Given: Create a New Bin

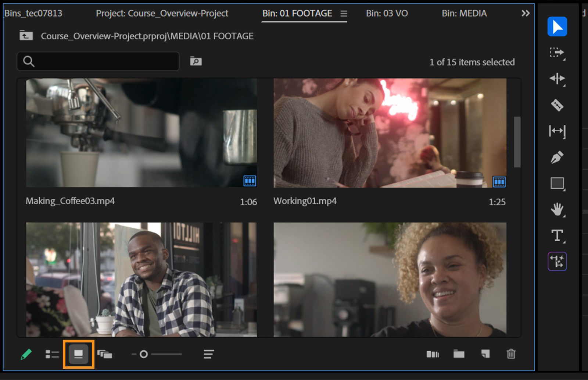Looking at the screenshot, I should (459, 354).
